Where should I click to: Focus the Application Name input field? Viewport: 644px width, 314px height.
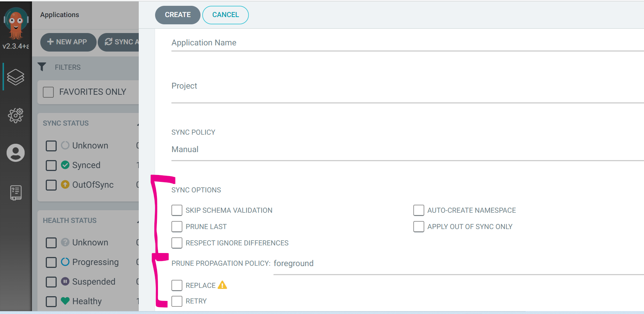(407, 43)
